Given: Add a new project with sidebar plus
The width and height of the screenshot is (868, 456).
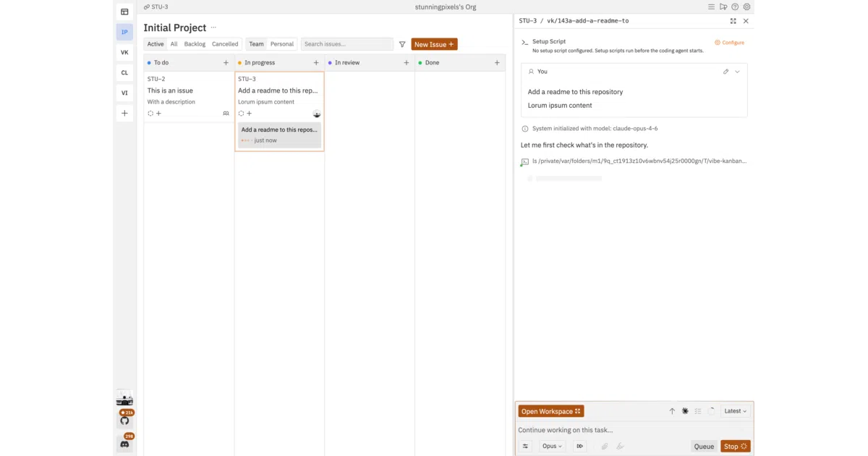Looking at the screenshot, I should tap(124, 113).
